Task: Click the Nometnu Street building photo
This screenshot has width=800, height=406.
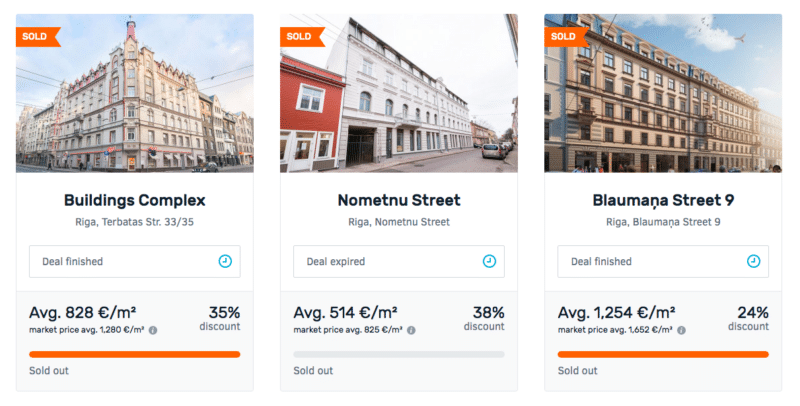Action: click(x=399, y=93)
